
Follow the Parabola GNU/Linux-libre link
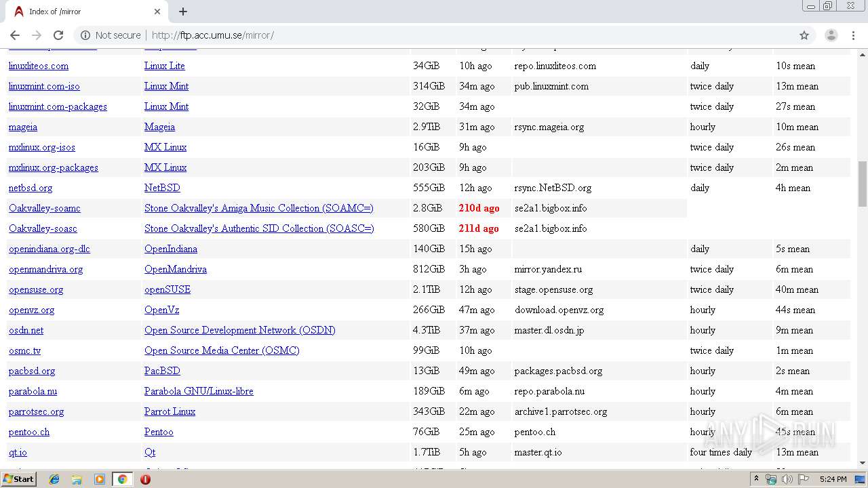coord(199,391)
